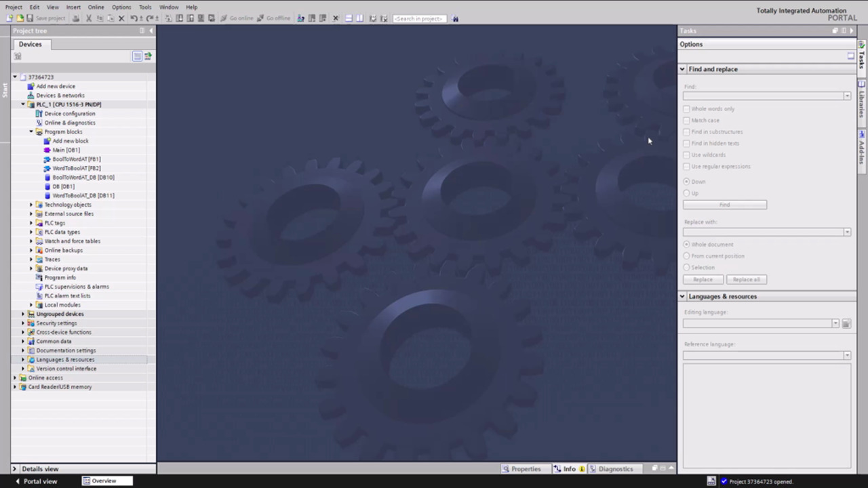Open Add new device in project tree
The width and height of the screenshot is (868, 488).
[x=56, y=86]
